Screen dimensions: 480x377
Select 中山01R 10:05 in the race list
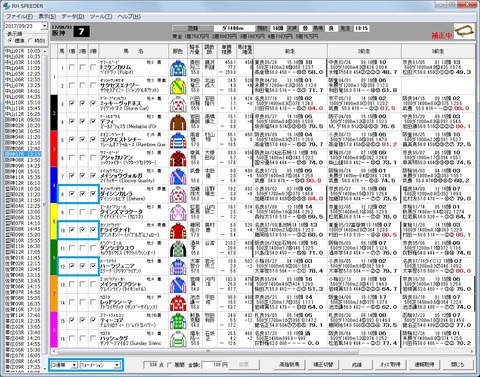coord(22,51)
